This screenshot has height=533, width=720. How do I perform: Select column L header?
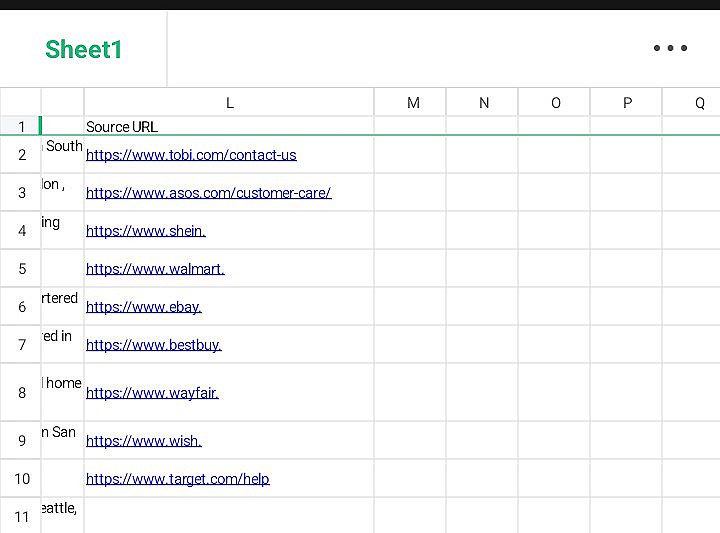pyautogui.click(x=229, y=102)
